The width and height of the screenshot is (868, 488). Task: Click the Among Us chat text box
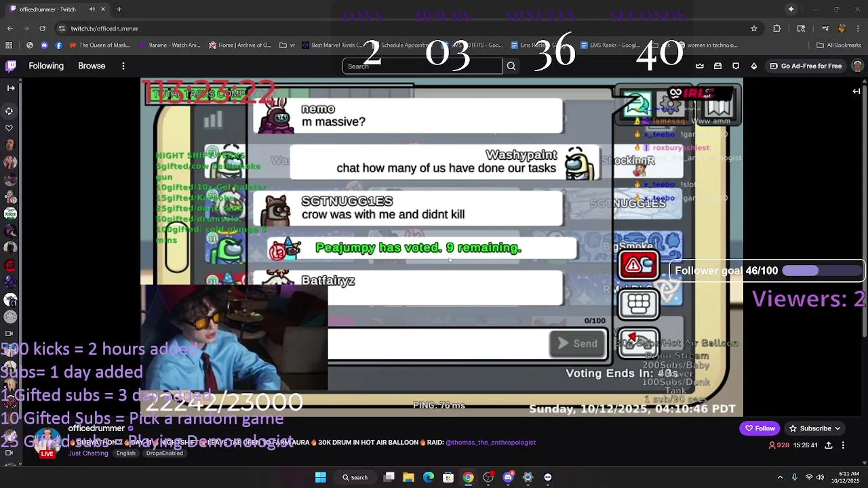pyautogui.click(x=438, y=344)
